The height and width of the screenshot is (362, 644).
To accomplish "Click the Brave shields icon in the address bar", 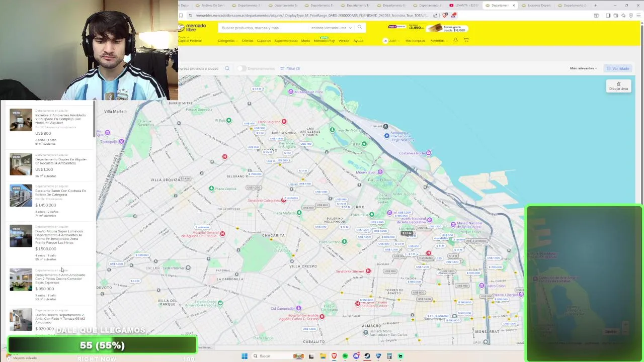I will click(x=445, y=16).
